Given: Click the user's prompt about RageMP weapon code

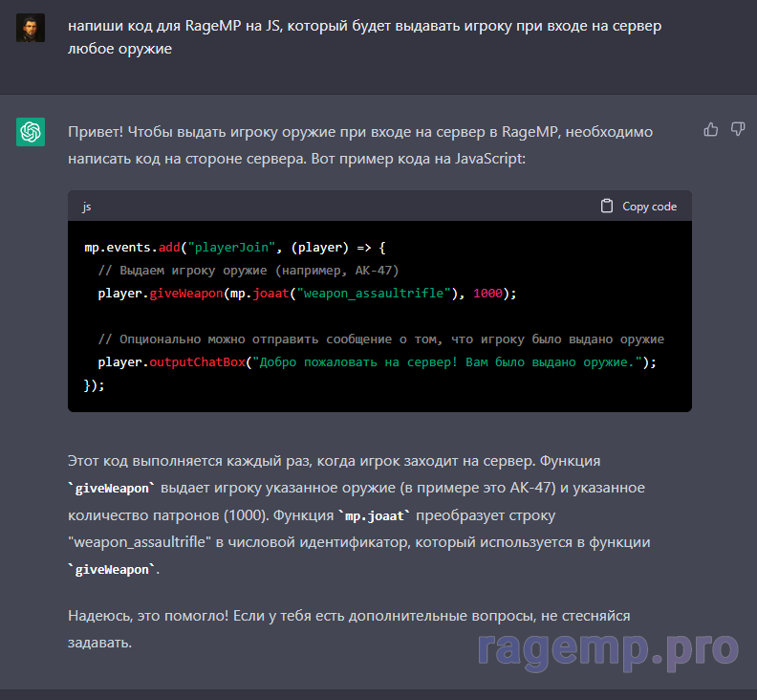Looking at the screenshot, I should coord(363,36).
